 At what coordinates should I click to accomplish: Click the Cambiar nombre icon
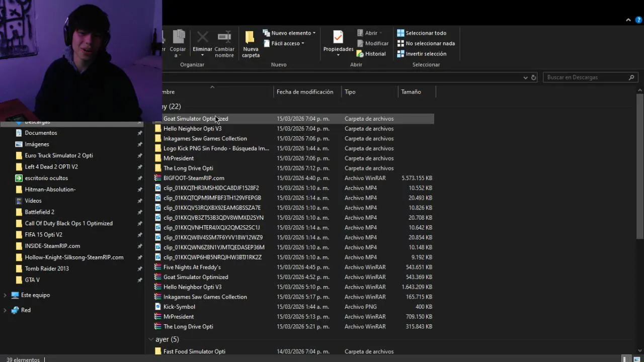[224, 37]
